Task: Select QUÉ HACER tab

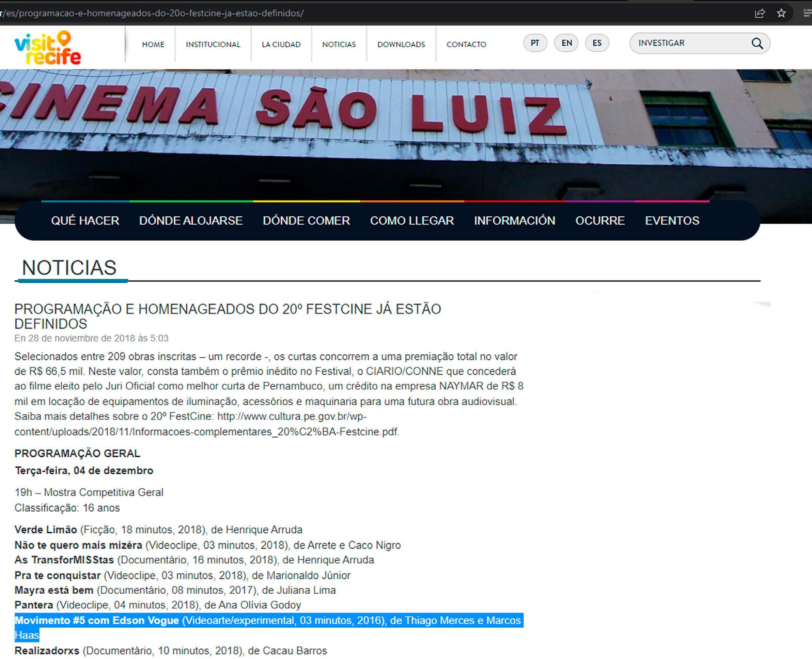Action: coord(85,221)
